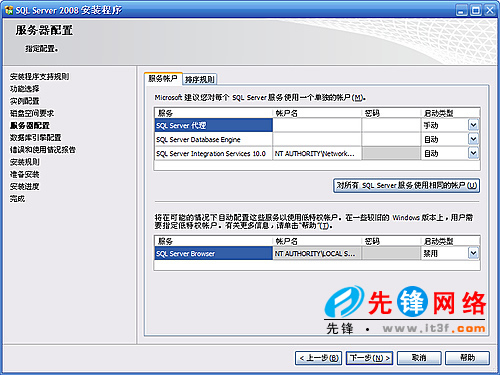Minimize the SQL Server 2008 setup window

pos(461,10)
